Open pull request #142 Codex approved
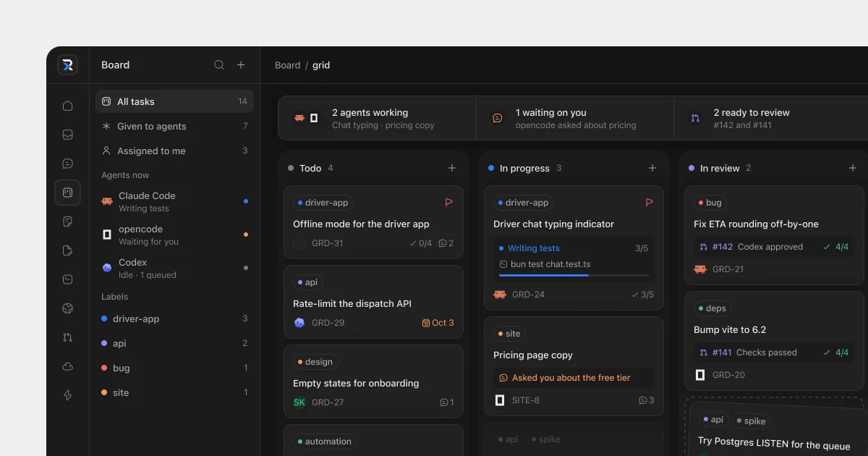Screen dimensions: 868x456 [774, 247]
